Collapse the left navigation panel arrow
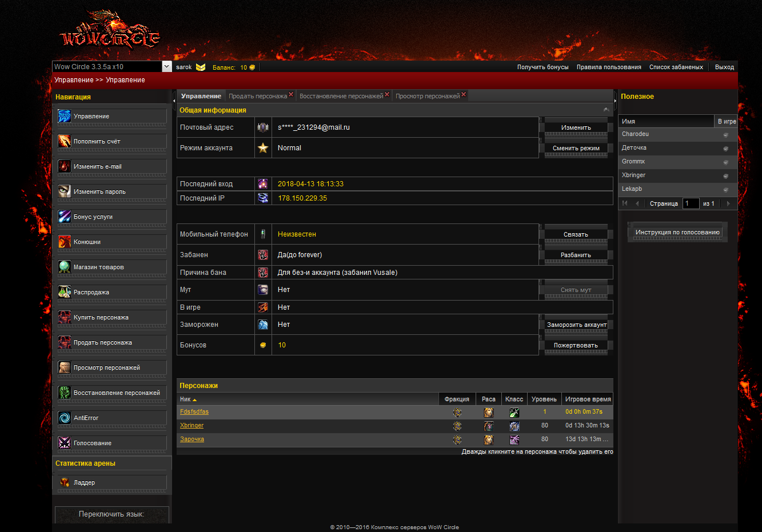Screen dimensions: 762x532 174,101
